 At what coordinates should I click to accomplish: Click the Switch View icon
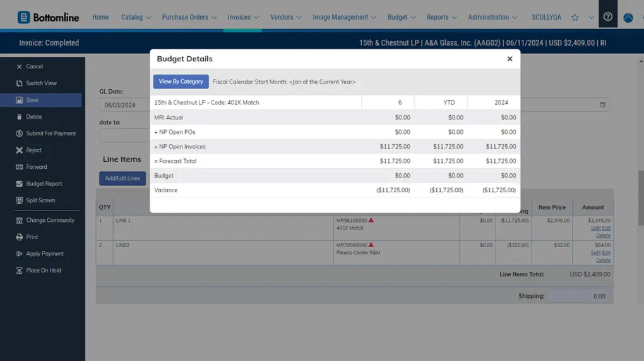[x=19, y=83]
